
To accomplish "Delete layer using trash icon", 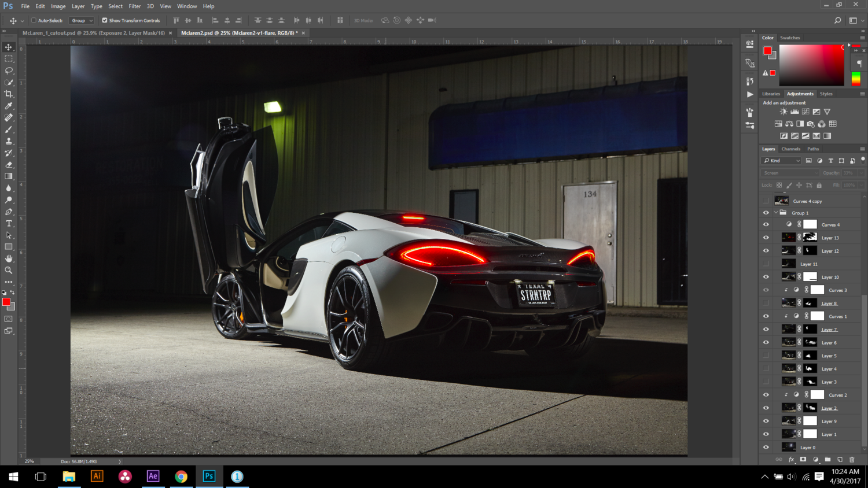I will coord(852,460).
